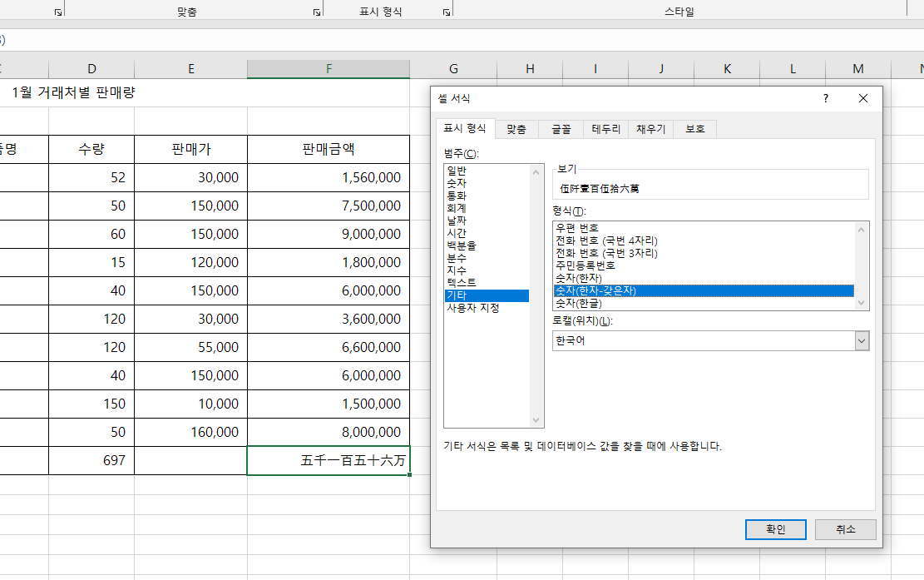Choose 숫자(한글) format type

click(704, 303)
